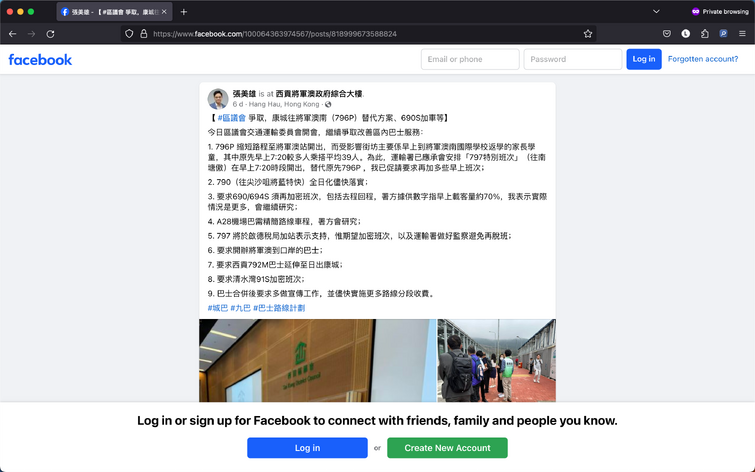Focus the Email or phone field
This screenshot has height=472, width=755.
coord(470,59)
